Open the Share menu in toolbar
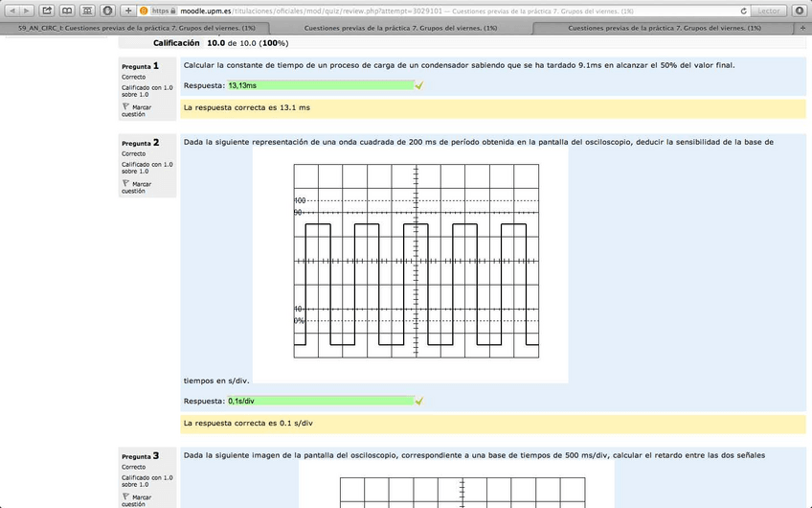The image size is (812, 508). click(45, 11)
